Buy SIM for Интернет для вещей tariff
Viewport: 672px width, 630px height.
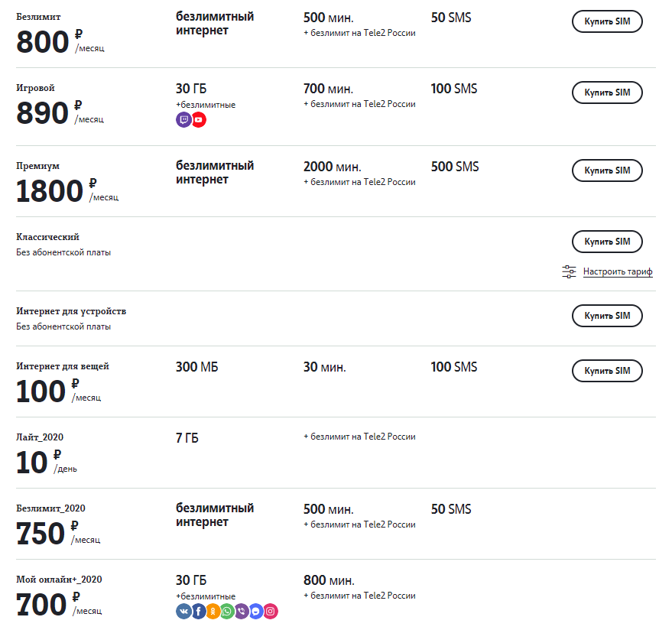pos(607,371)
